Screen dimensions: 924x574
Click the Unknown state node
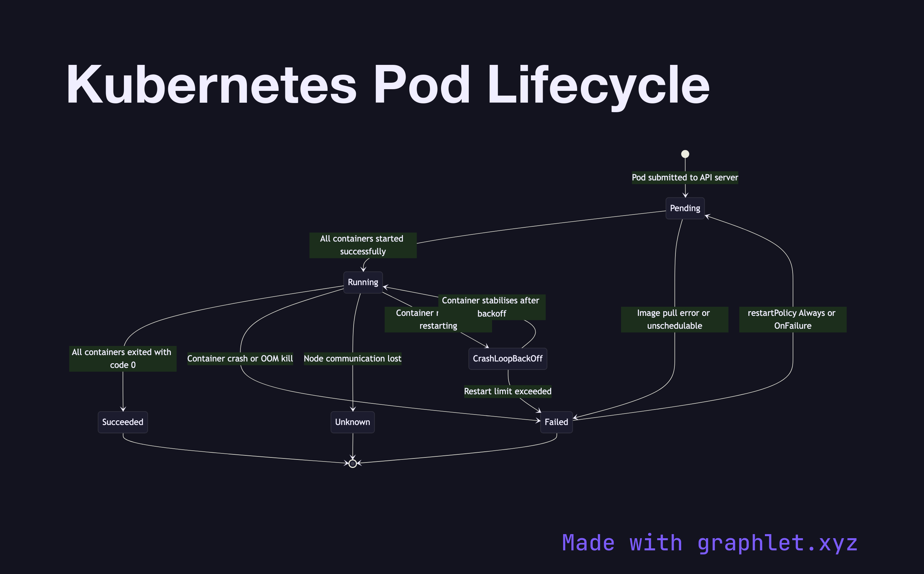point(352,422)
